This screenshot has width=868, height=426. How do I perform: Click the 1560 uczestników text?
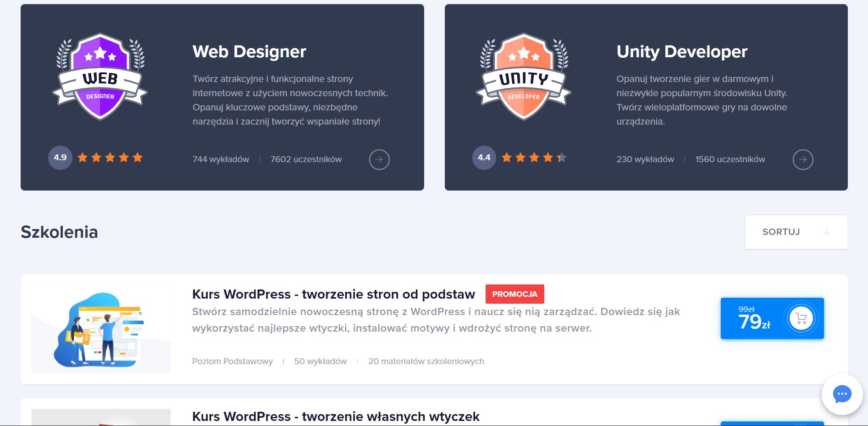point(730,159)
